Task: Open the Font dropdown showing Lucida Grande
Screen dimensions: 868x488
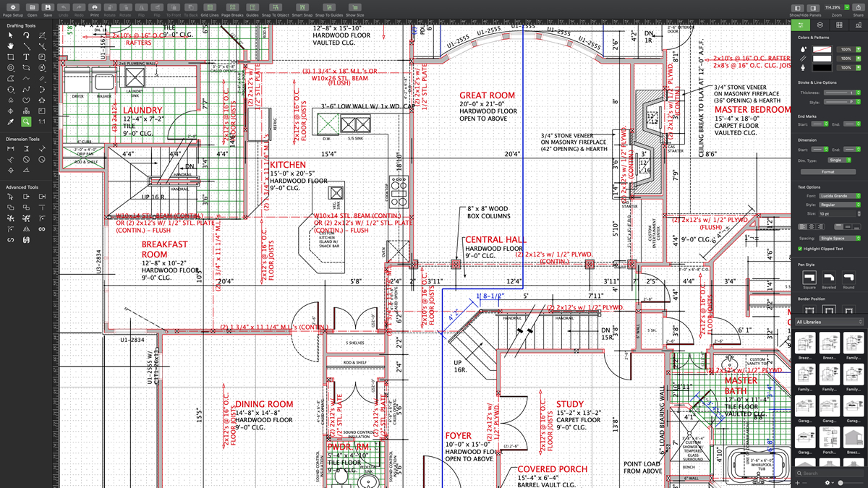Action: pos(839,196)
